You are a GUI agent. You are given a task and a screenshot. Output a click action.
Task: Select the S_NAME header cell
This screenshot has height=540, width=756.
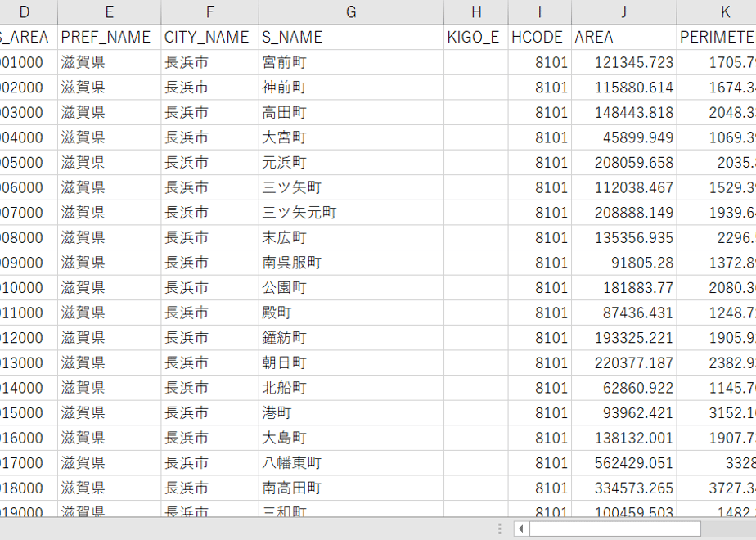click(x=351, y=37)
